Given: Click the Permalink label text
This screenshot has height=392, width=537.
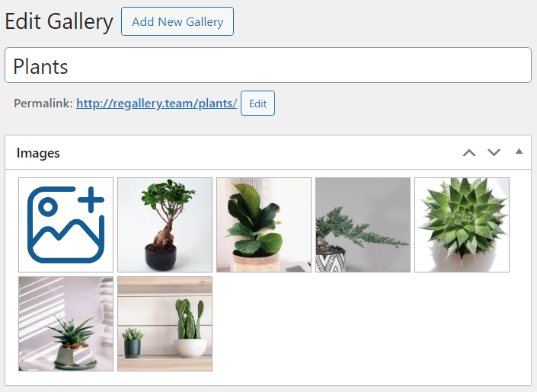Looking at the screenshot, I should [x=43, y=103].
